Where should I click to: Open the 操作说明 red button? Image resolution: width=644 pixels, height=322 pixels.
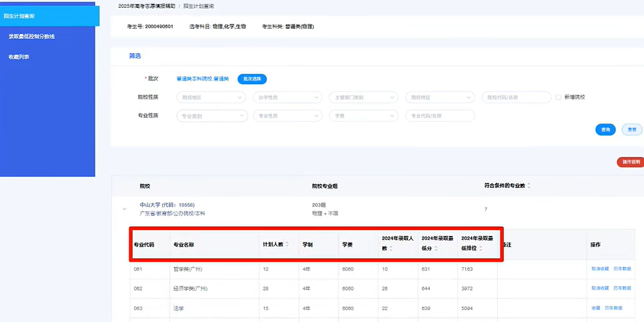[631, 162]
